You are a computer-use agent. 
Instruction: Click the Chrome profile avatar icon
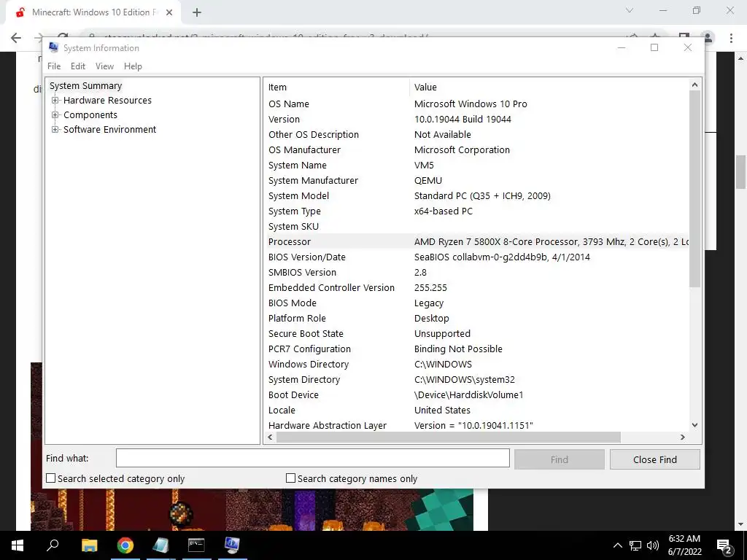(708, 38)
